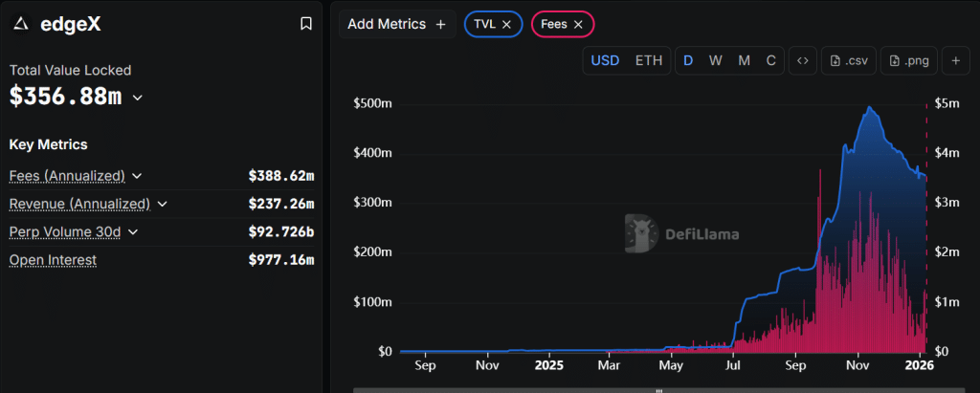
Task: Switch chart denomination to ETH
Action: [x=648, y=60]
